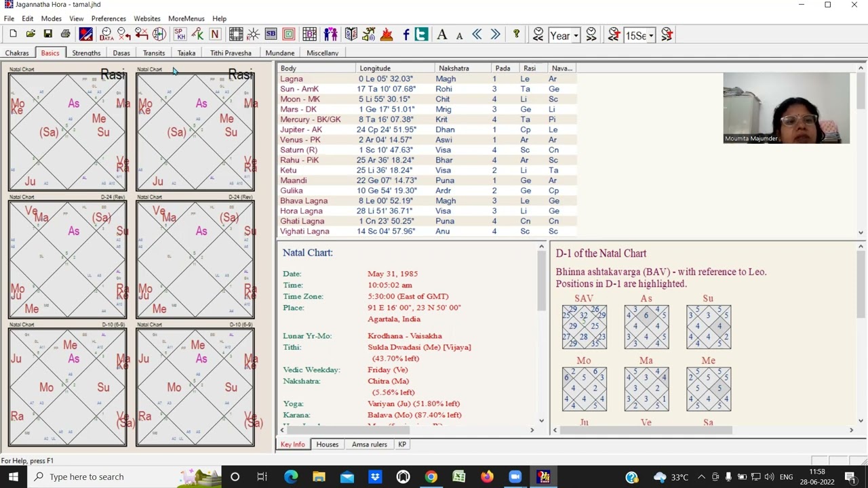Viewport: 868px width, 488px height.
Task: Open the Windows Start menu
Action: pos(13,476)
